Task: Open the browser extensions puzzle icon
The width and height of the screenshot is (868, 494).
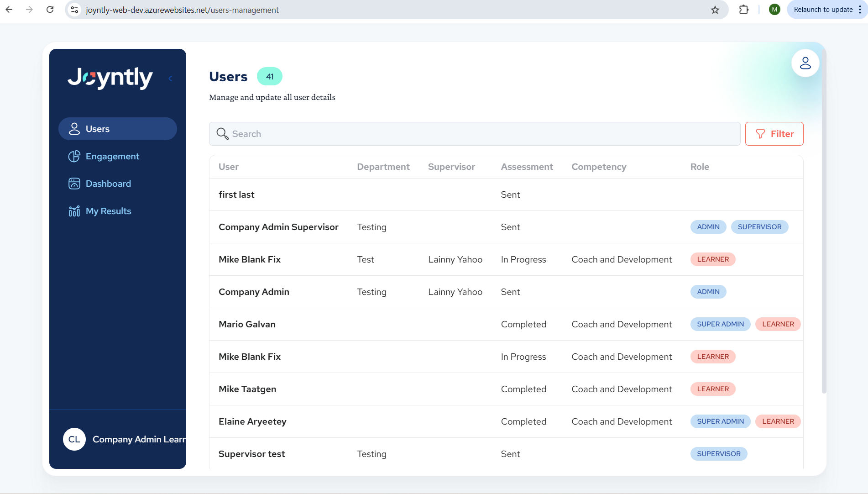Action: pos(743,10)
